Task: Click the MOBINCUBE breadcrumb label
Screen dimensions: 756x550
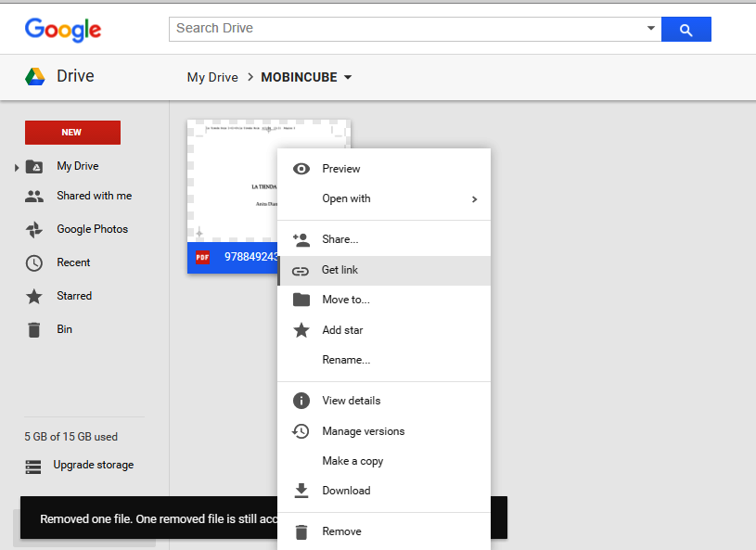Action: pyautogui.click(x=299, y=77)
